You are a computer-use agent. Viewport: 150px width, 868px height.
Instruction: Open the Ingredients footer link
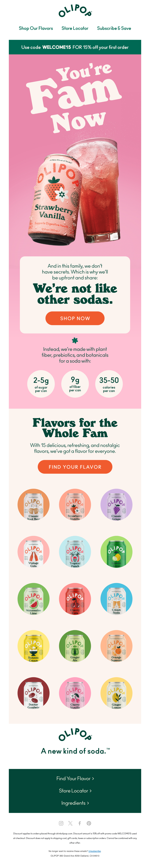tap(75, 803)
